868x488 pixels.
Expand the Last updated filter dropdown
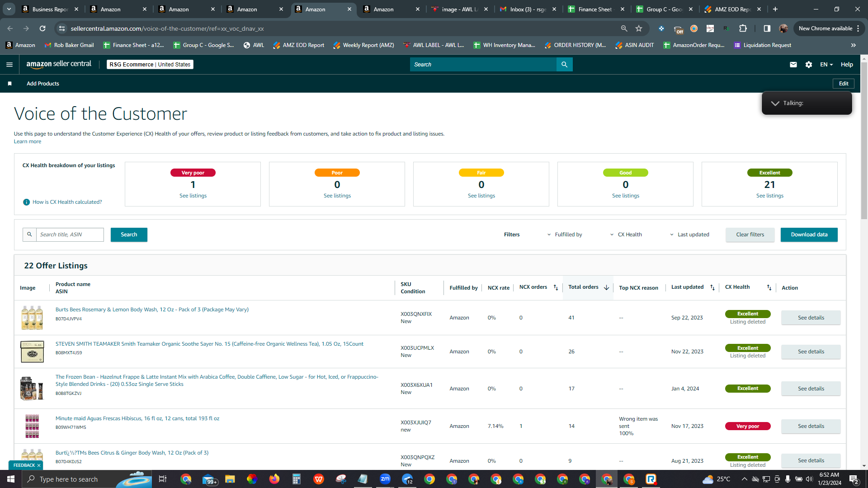(x=689, y=235)
